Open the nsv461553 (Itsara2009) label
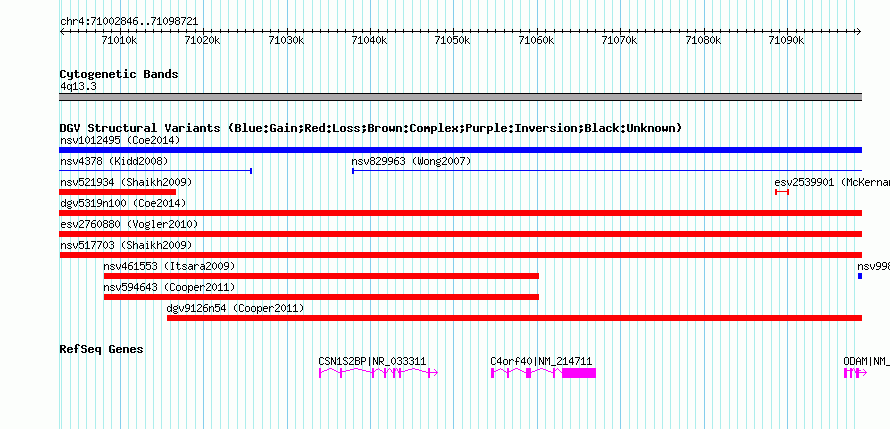Viewport: 890px width, 429px height. coord(169,267)
